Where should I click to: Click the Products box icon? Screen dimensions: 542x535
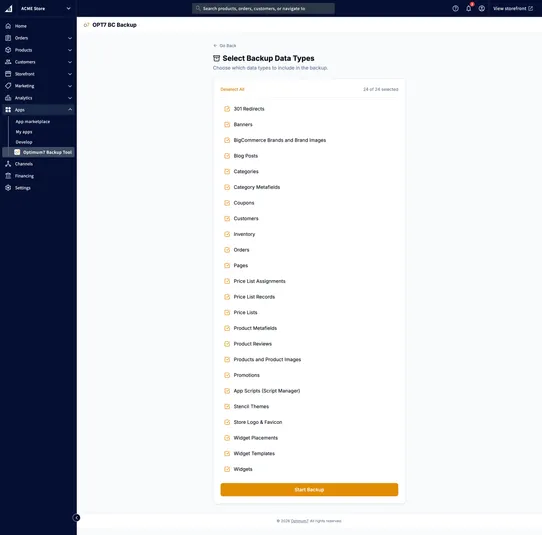click(8, 50)
